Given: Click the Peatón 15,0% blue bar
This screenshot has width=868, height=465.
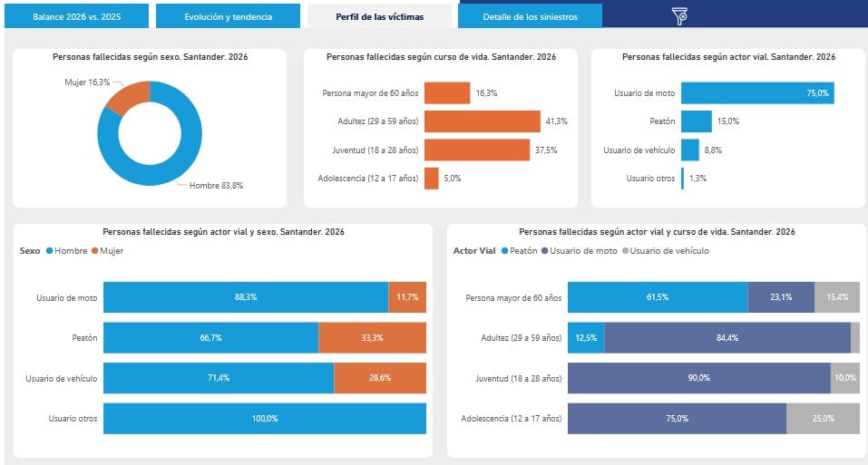Looking at the screenshot, I should point(697,121).
